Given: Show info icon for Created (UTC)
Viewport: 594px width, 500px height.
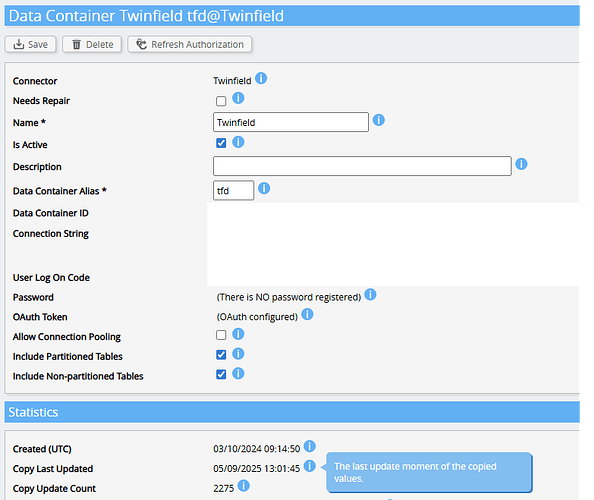Looking at the screenshot, I should (310, 446).
